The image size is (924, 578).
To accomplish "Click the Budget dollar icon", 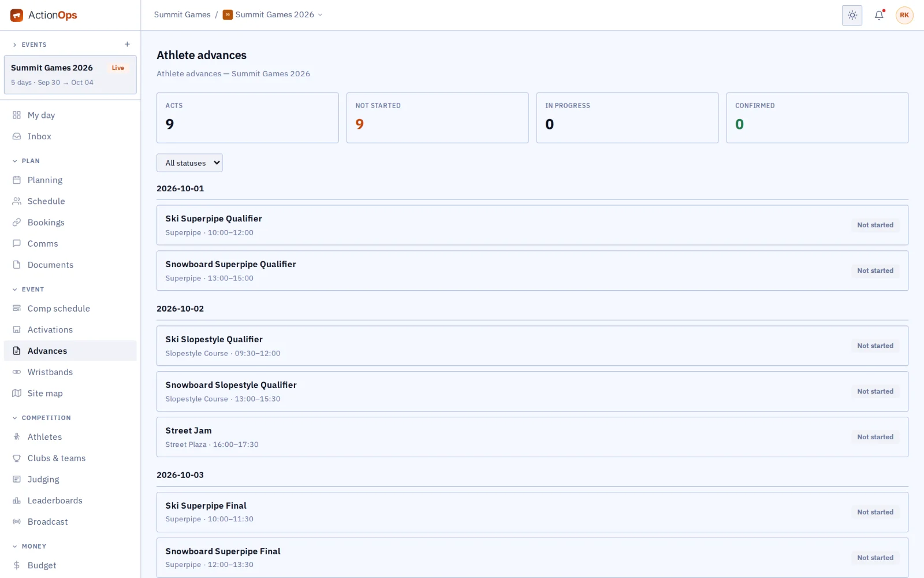I will click(17, 565).
